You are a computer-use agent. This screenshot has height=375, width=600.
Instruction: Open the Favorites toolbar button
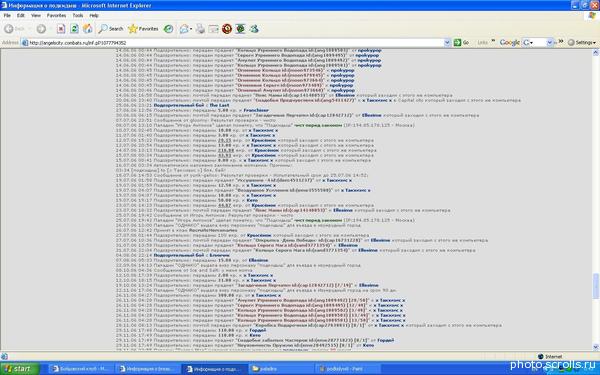(143, 29)
